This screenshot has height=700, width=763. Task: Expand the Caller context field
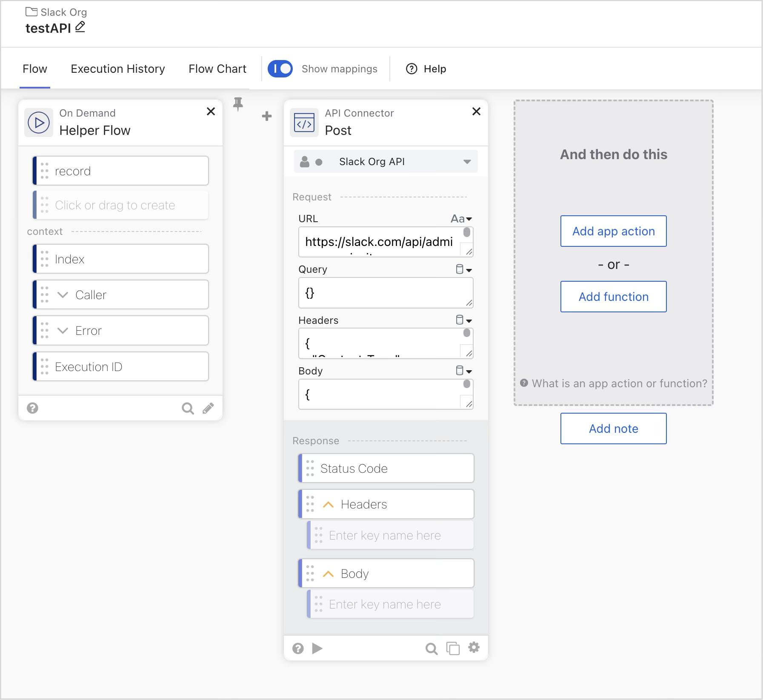coord(63,294)
